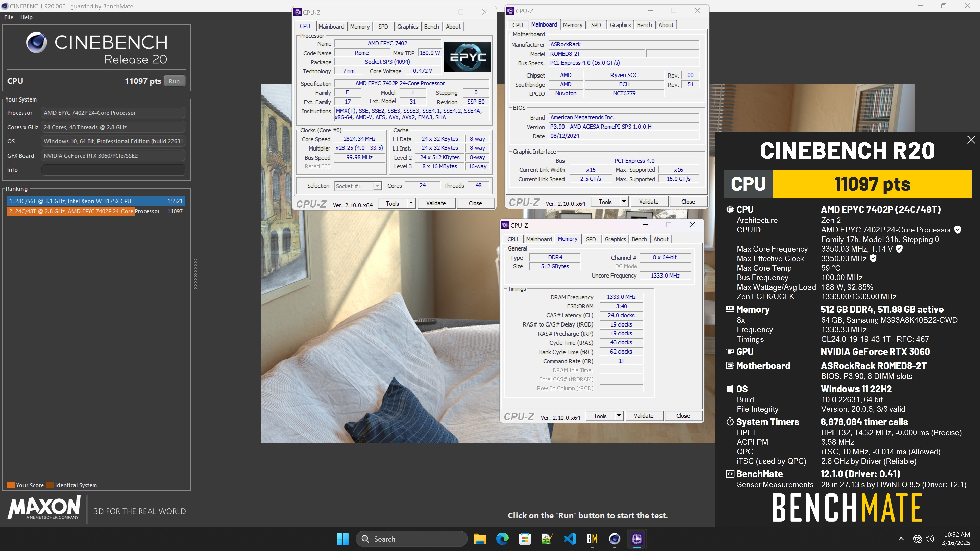Switch to BenchMate taskbar icon

(592, 539)
